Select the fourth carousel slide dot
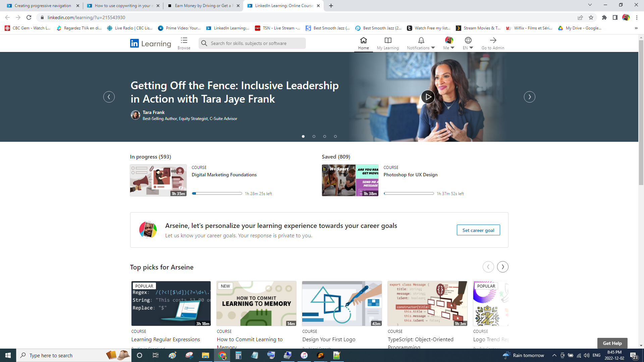Viewport: 644px width, 362px height. pyautogui.click(x=335, y=136)
